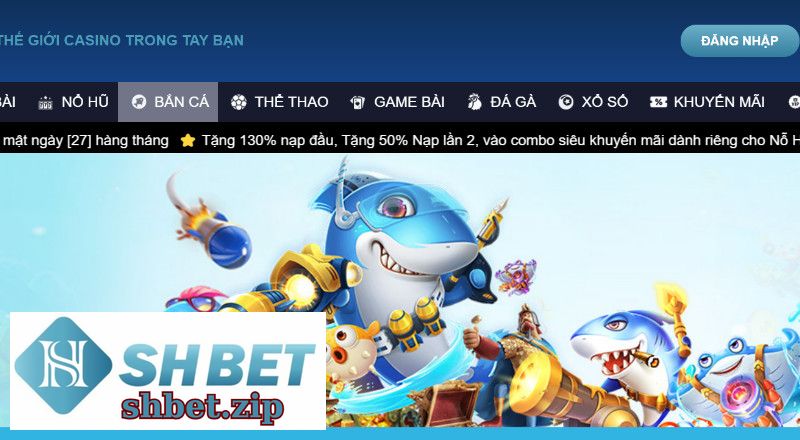800x440 pixels.
Task: Select the BẮN CÁ tab
Action: (x=168, y=102)
